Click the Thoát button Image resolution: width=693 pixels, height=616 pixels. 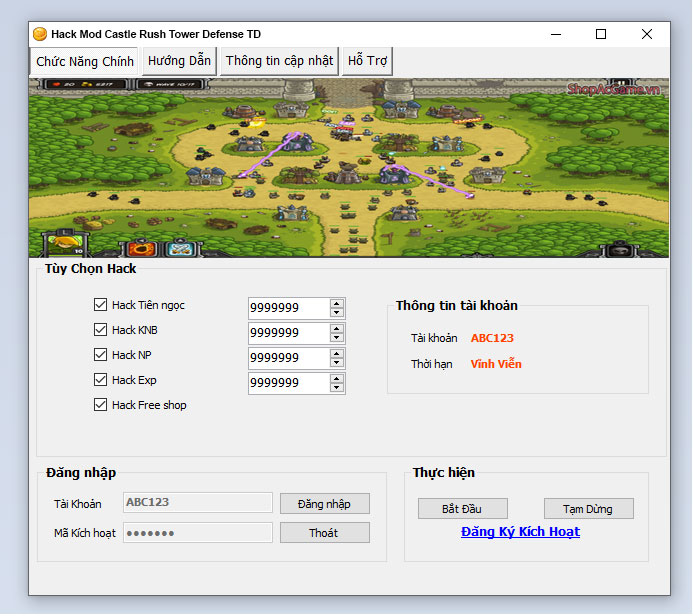(325, 533)
